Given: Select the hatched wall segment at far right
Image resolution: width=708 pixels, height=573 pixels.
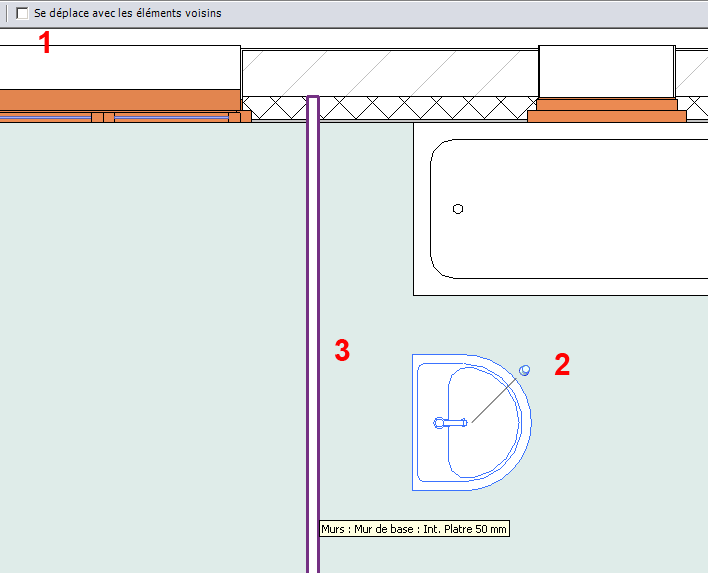Looking at the screenshot, I should (x=692, y=71).
